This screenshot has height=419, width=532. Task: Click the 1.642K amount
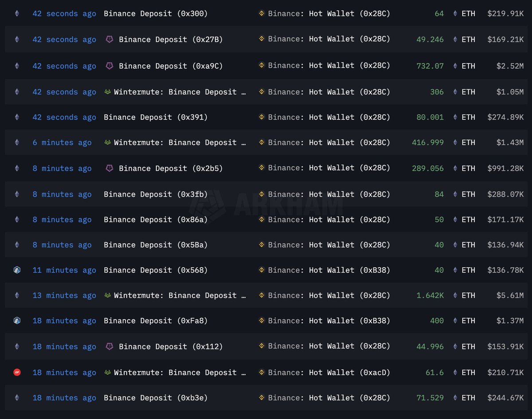430,295
